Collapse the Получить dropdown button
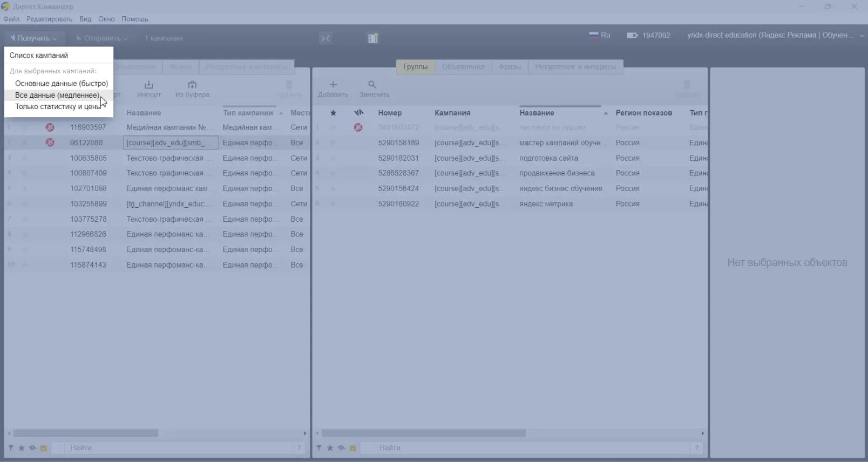 pos(33,38)
